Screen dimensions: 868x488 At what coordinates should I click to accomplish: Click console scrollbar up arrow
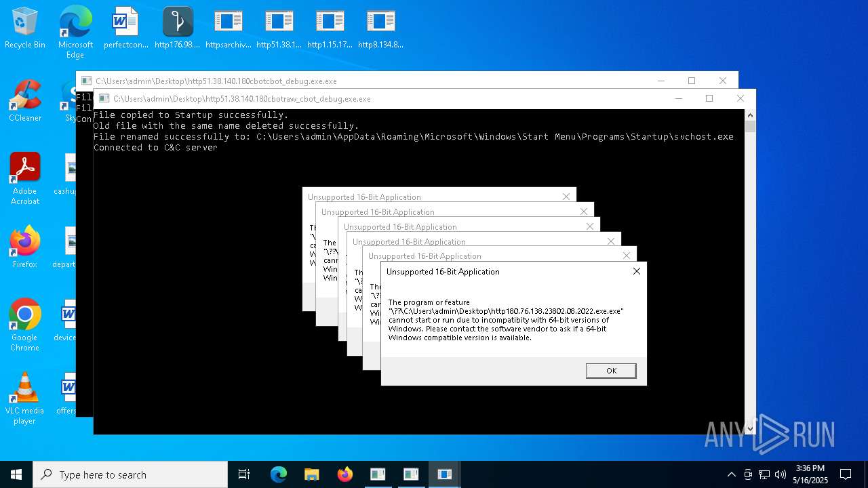tap(750, 115)
